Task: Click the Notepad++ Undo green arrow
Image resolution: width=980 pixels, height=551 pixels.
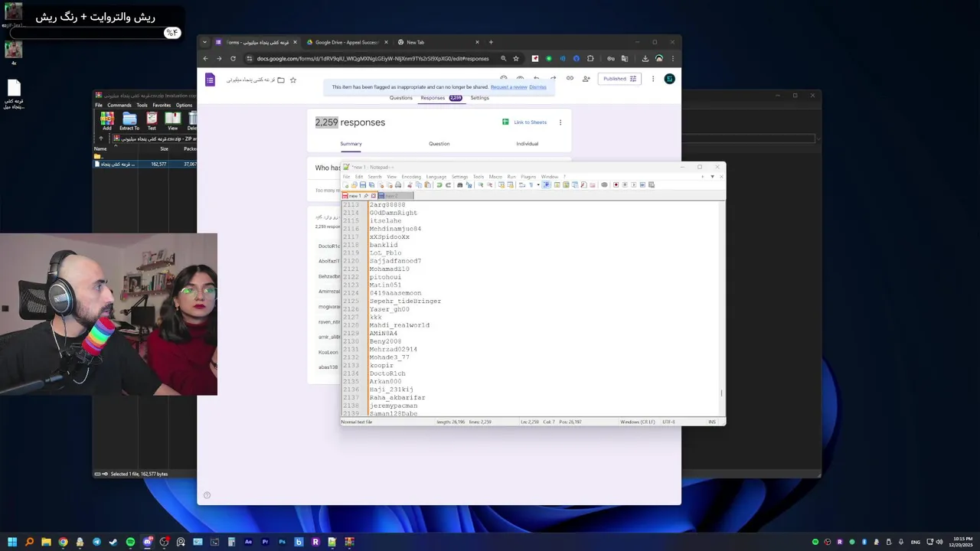Action: click(439, 184)
